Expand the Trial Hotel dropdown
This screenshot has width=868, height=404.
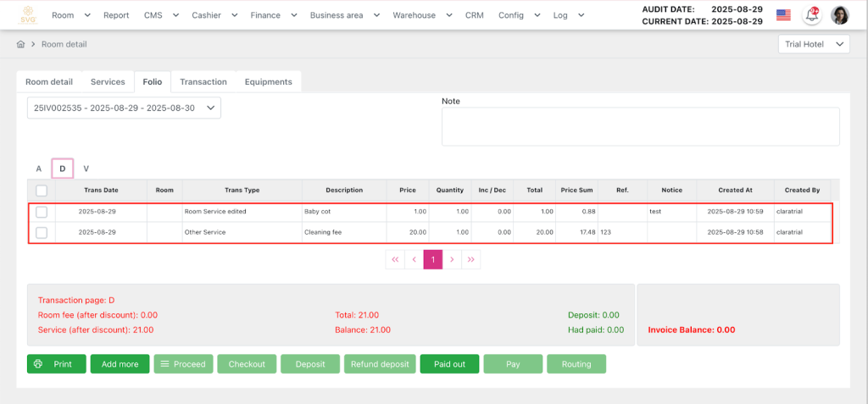point(814,44)
